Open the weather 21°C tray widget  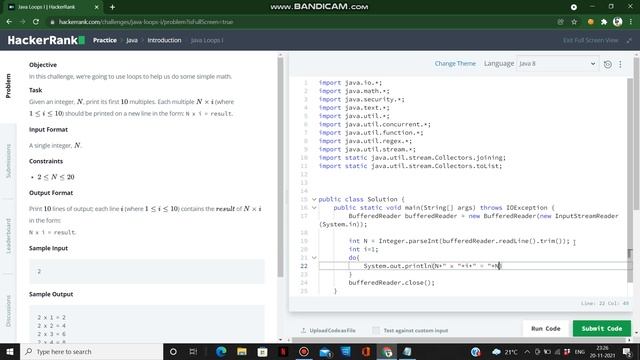504,351
